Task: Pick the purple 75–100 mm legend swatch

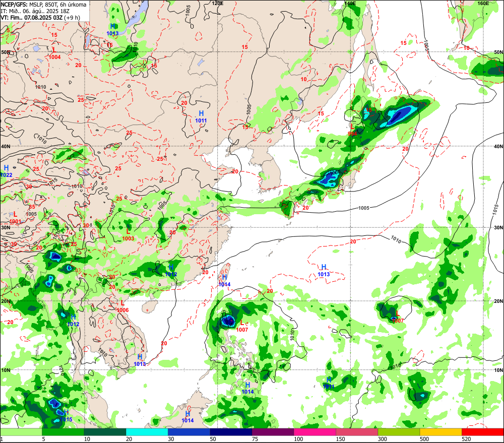Action: coord(273,432)
